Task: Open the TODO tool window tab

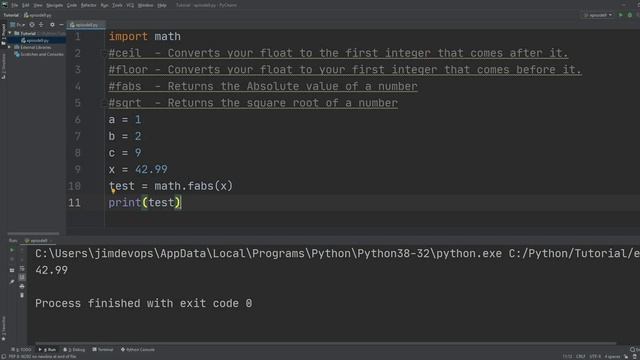Action: 22,350
